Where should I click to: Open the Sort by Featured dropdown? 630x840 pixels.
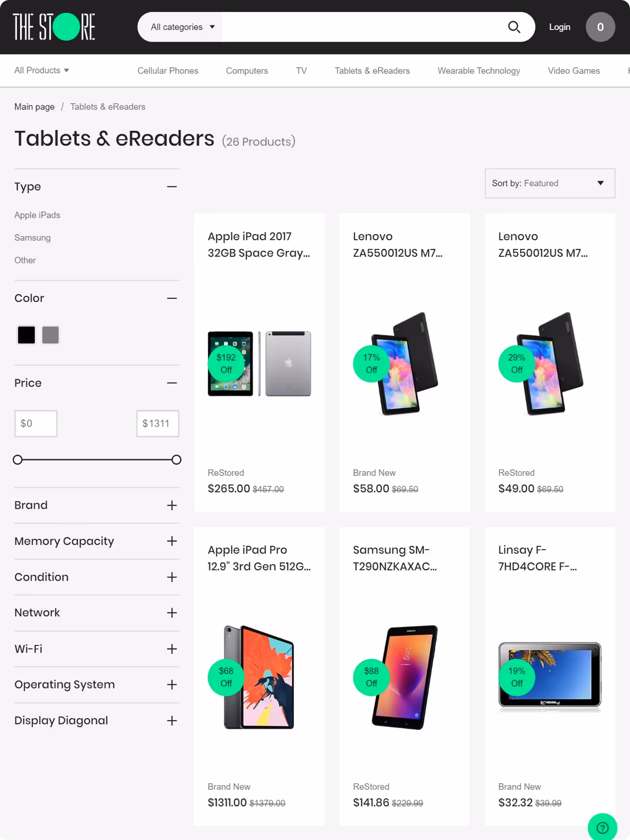tap(549, 183)
